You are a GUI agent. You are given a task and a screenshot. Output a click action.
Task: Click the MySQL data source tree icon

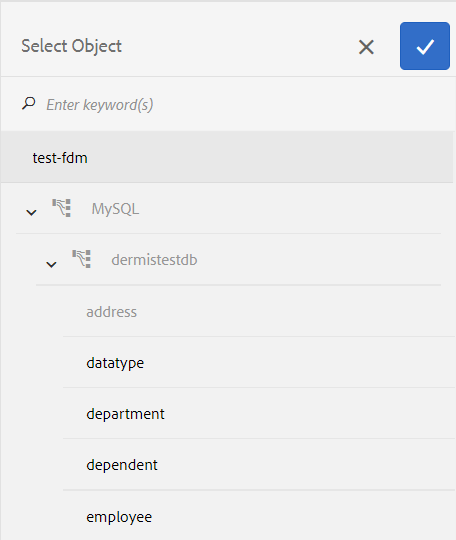[62, 208]
